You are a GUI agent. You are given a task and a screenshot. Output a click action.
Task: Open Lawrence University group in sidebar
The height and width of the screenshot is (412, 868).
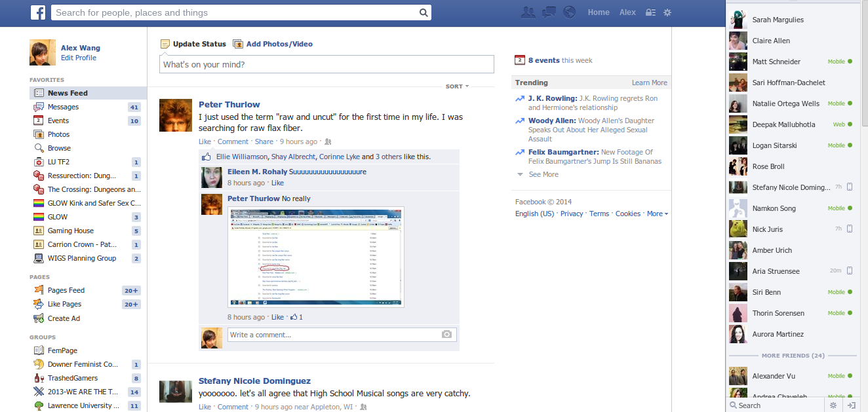pos(84,405)
